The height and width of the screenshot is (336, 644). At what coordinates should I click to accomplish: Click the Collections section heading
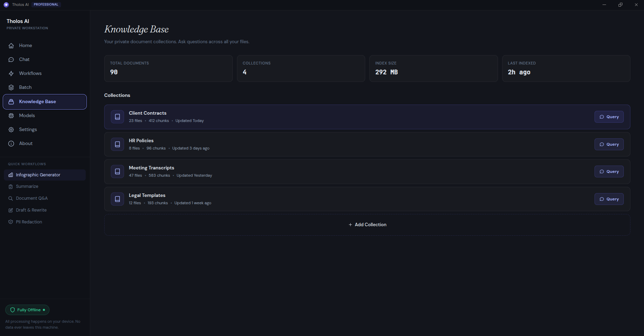tap(117, 96)
